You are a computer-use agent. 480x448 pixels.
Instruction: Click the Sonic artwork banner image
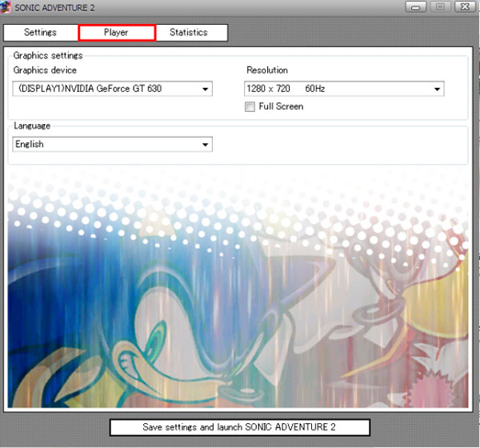tap(238, 290)
